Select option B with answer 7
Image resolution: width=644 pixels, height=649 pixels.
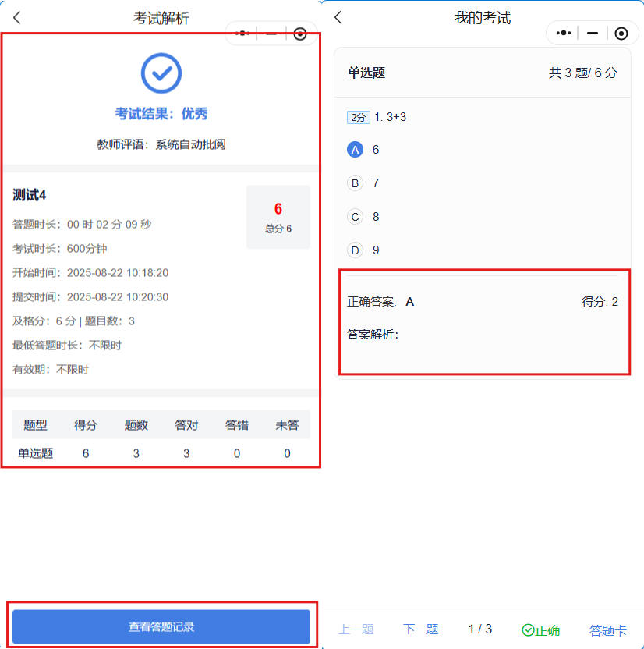pos(356,183)
